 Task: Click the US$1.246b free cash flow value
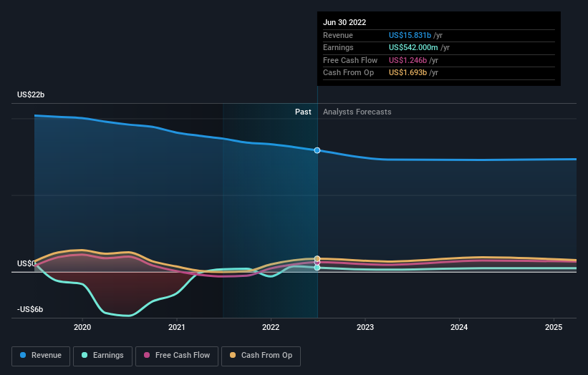pyautogui.click(x=408, y=60)
